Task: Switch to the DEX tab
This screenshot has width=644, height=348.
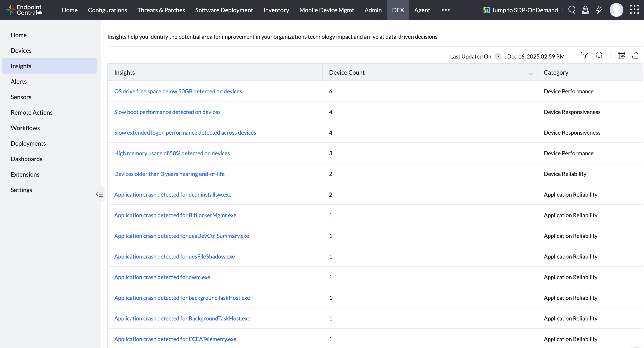Action: pos(398,10)
